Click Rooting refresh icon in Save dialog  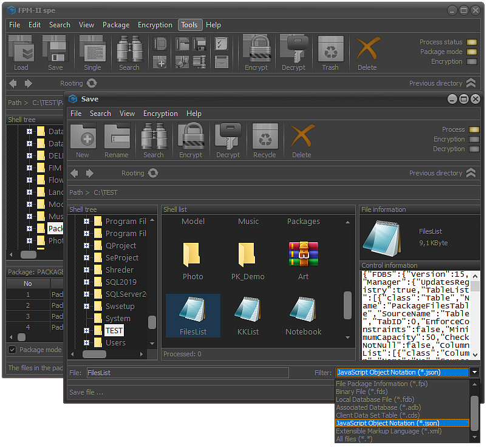(153, 173)
